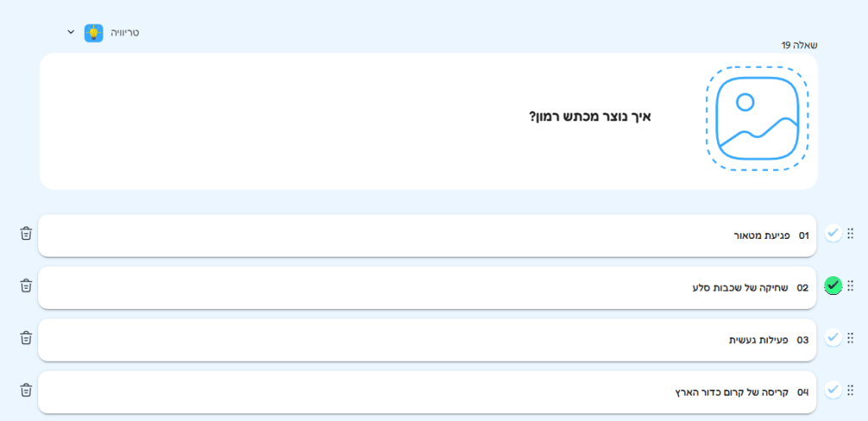Screen dimensions: 868x421
Task: Click drag handle of answer 04
Action: tap(850, 391)
